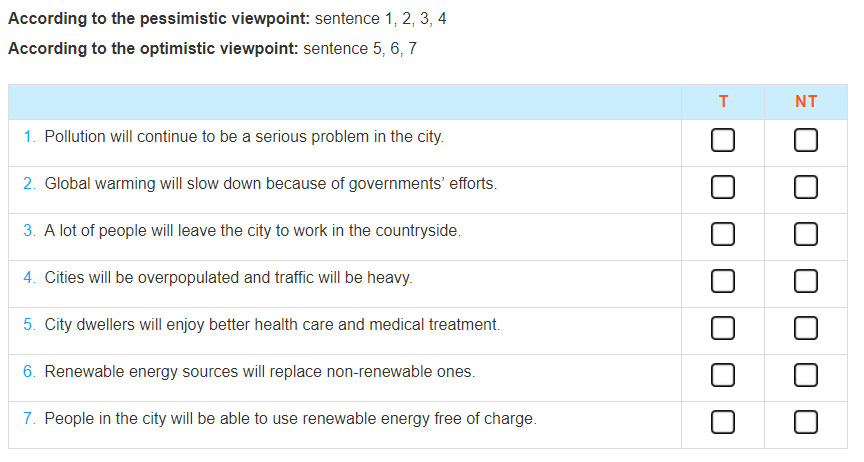Click sentence 6 text about renewable energy
The height and width of the screenshot is (462, 864).
260,372
